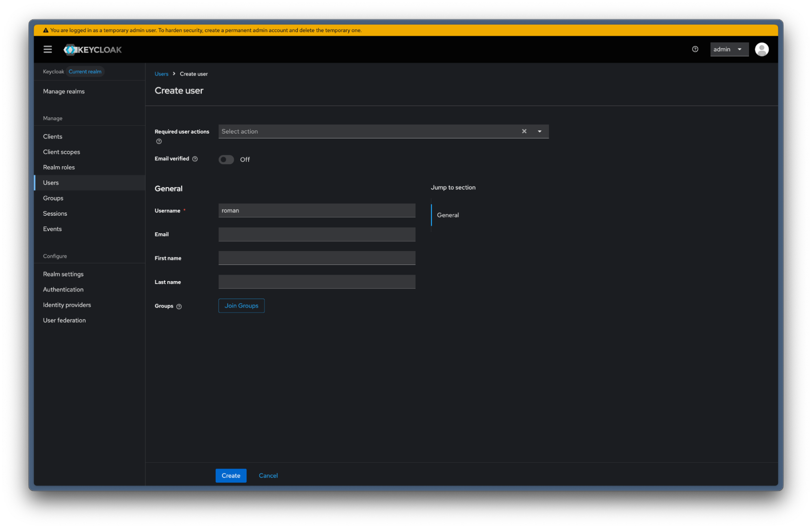Viewport: 812px width, 529px height.
Task: Toggle the Email verified switch
Action: 226,159
